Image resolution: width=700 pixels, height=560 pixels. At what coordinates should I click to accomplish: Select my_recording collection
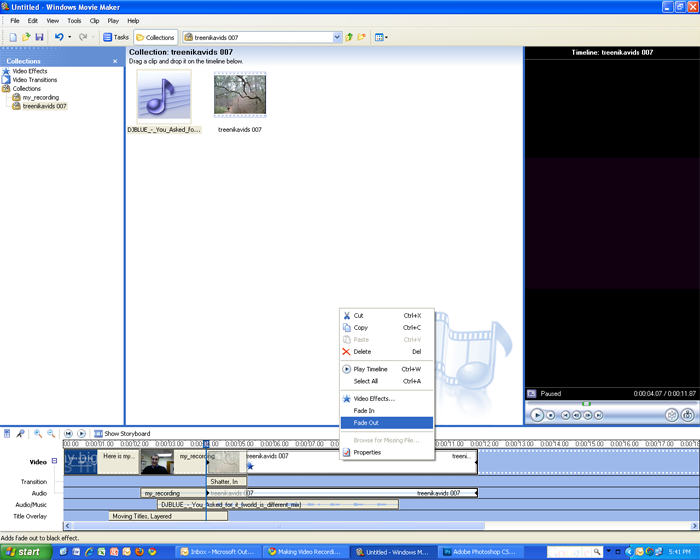(x=41, y=97)
